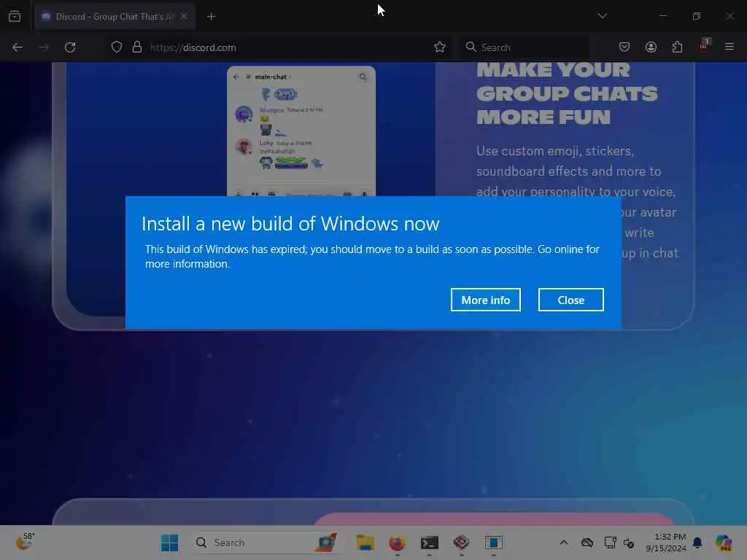The width and height of the screenshot is (747, 560).
Task: Switch to Firefox in taskbar
Action: (397, 542)
